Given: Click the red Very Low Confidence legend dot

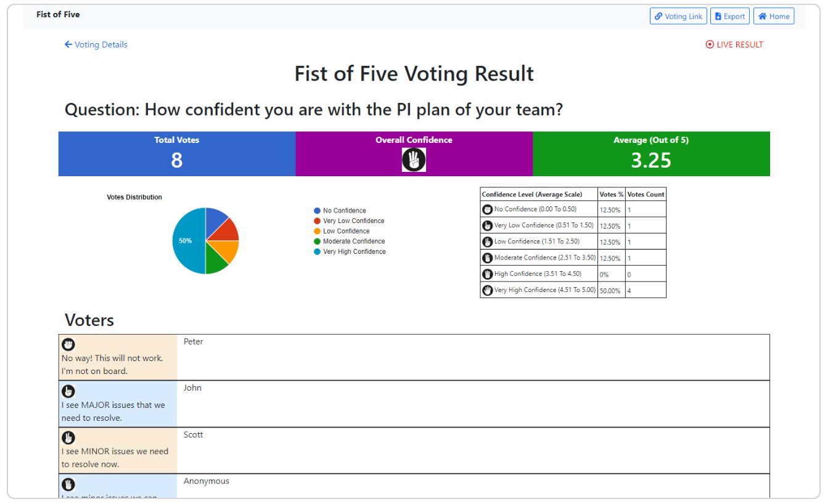Looking at the screenshot, I should [x=317, y=221].
